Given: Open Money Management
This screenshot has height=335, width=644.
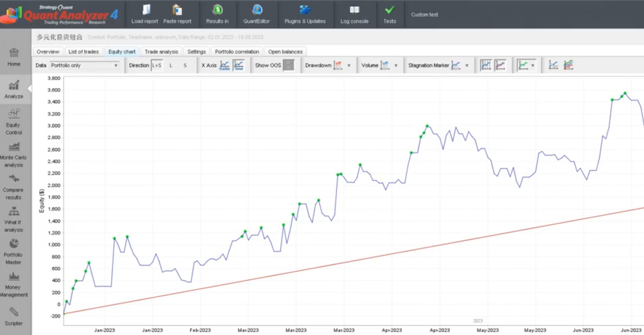Looking at the screenshot, I should [14, 285].
